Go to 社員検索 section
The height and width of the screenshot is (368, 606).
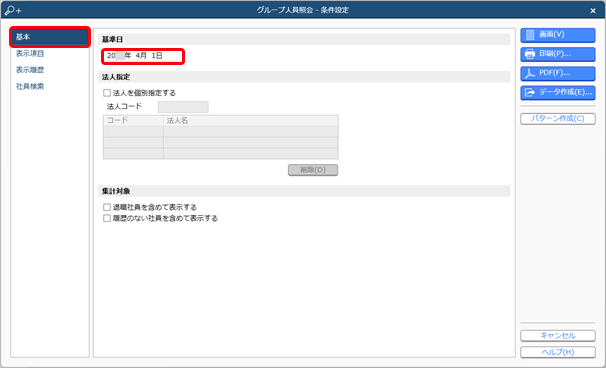[30, 87]
